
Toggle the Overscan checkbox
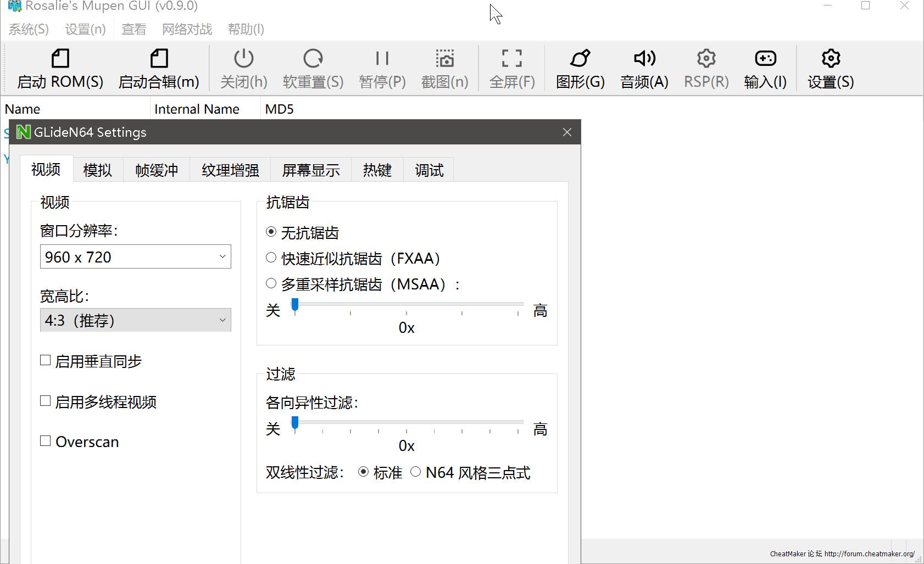(x=46, y=441)
